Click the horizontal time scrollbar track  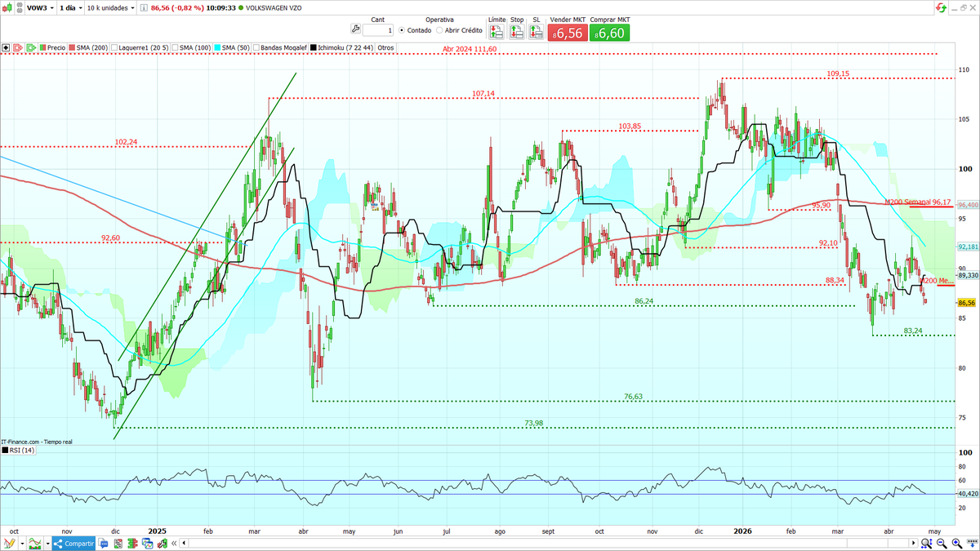548,543
